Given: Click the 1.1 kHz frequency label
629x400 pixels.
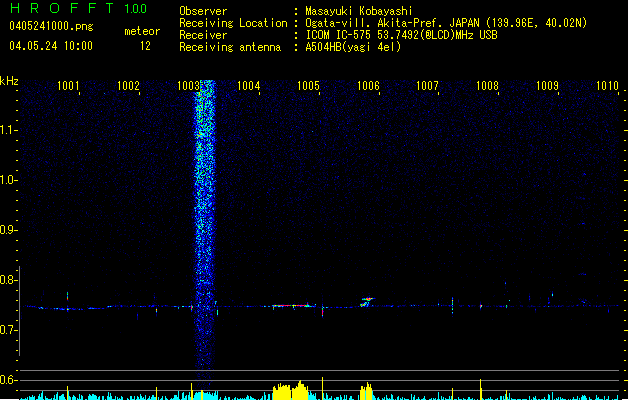Looking at the screenshot, I should pyautogui.click(x=8, y=130).
